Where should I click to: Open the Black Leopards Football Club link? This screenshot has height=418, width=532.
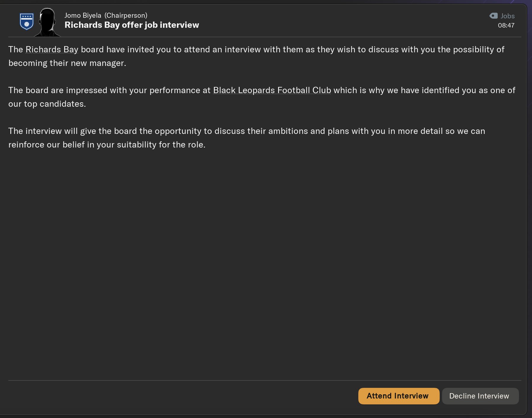point(272,90)
